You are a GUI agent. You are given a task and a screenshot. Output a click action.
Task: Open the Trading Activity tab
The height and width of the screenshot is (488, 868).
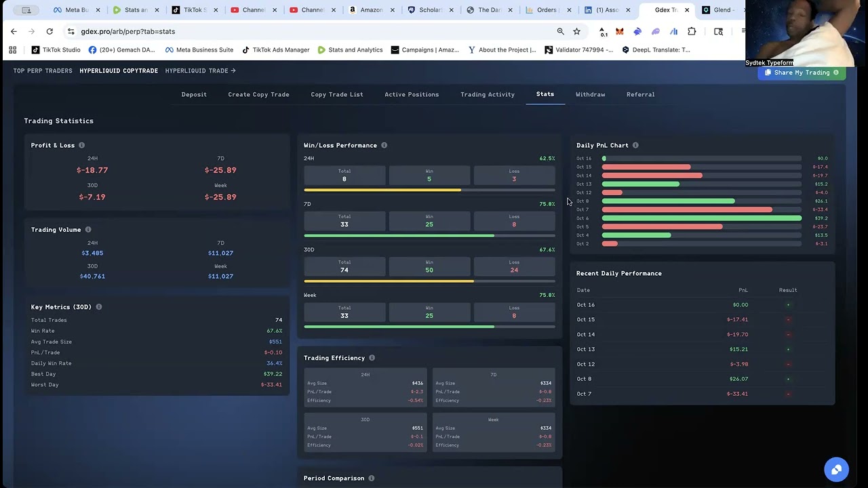488,94
